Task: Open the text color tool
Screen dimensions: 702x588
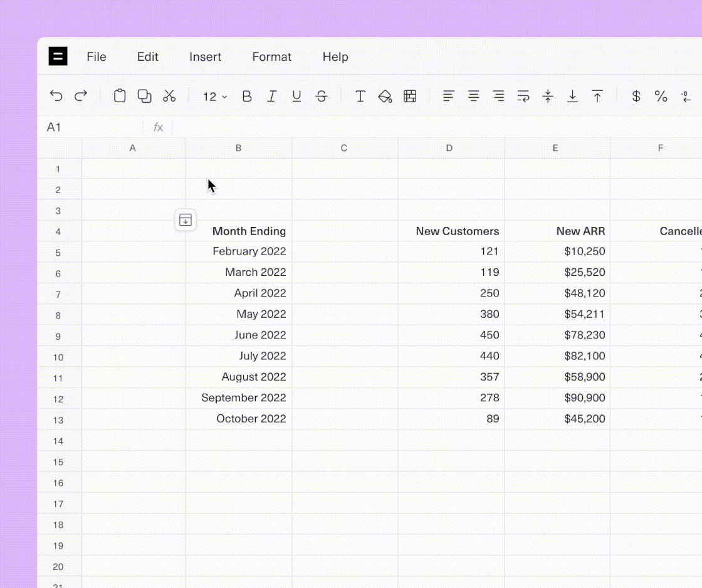Action: pyautogui.click(x=360, y=97)
